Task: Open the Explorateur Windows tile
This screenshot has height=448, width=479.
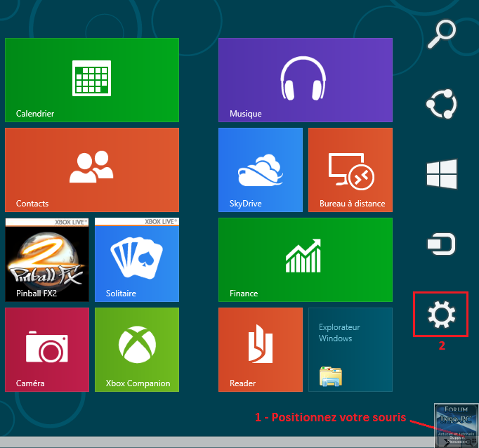Action: [350, 350]
